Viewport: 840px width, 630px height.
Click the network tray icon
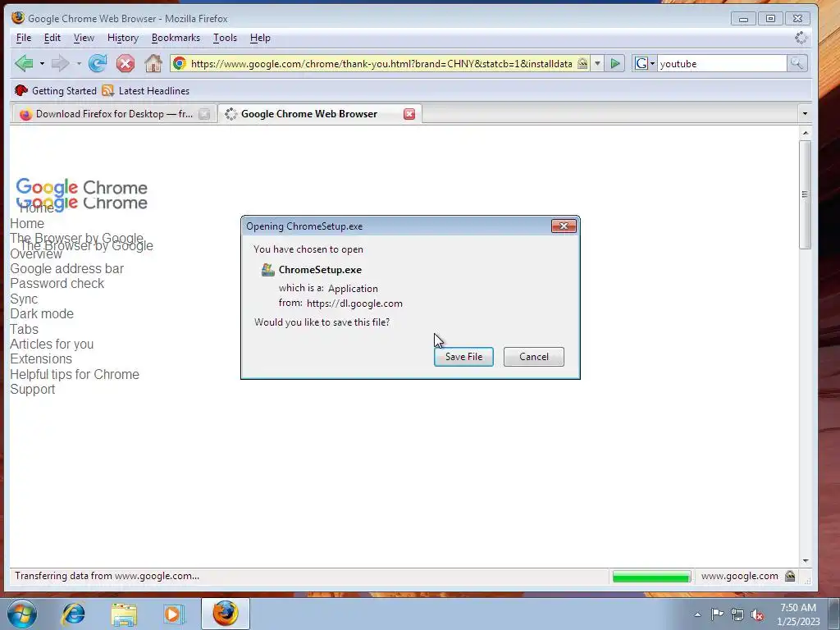point(737,614)
